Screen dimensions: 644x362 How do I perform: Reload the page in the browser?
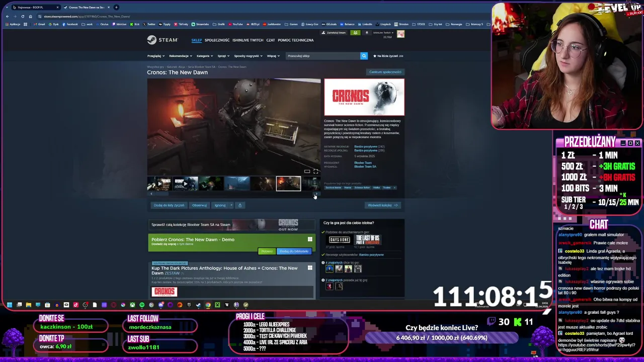point(23,17)
